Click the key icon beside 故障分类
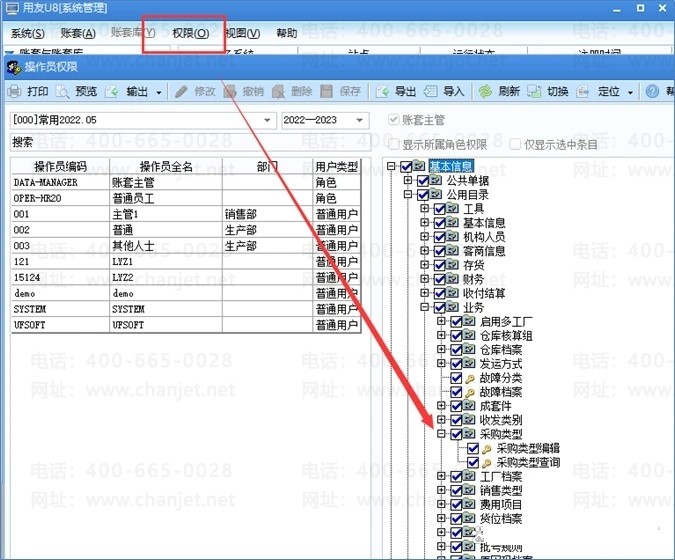This screenshot has height=560, width=675. coord(470,379)
